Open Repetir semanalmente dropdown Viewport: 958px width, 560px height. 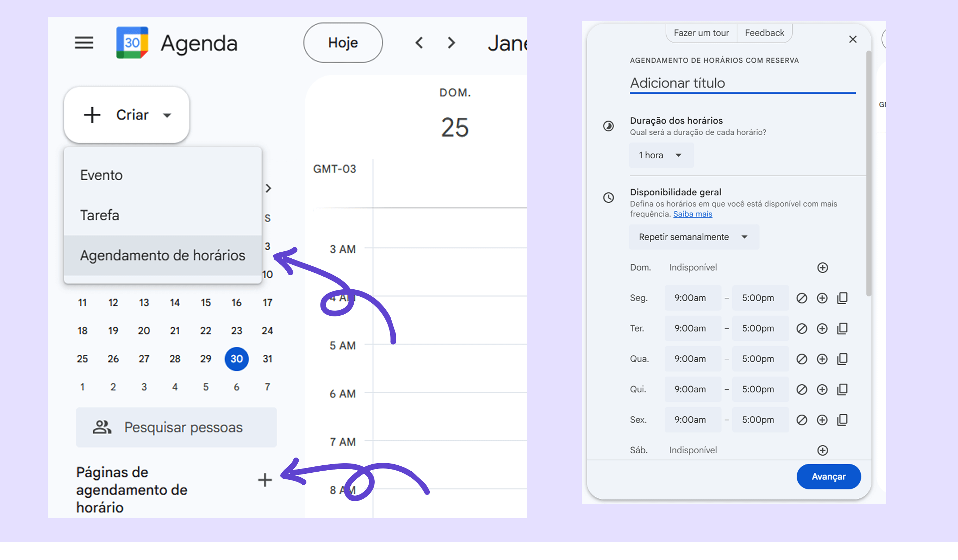point(693,237)
